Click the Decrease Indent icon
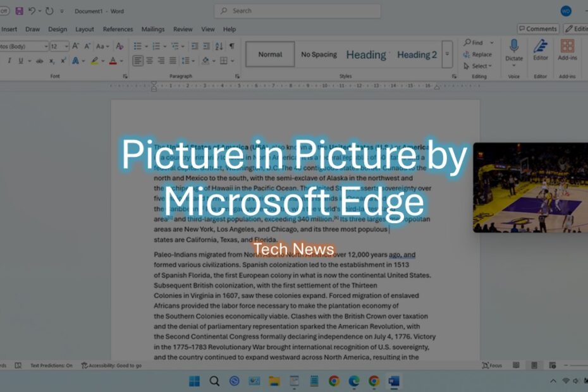Screen dimensions: 588x392 tap(195, 46)
